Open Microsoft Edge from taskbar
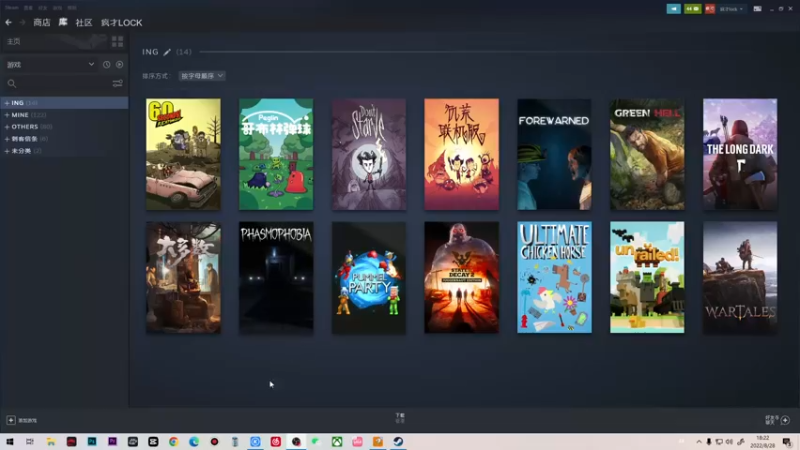This screenshot has width=800, height=450. pyautogui.click(x=194, y=442)
